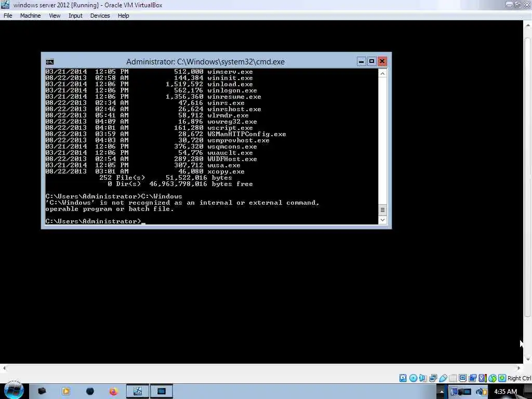Click the horizontal scrollbar right arrow
Screen dimensions: 532x399
coord(519,368)
